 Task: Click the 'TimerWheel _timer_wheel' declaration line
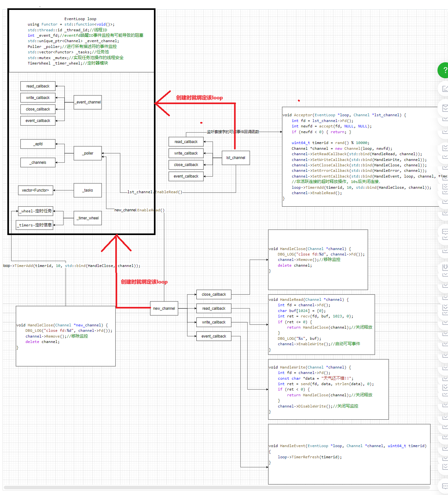point(68,63)
